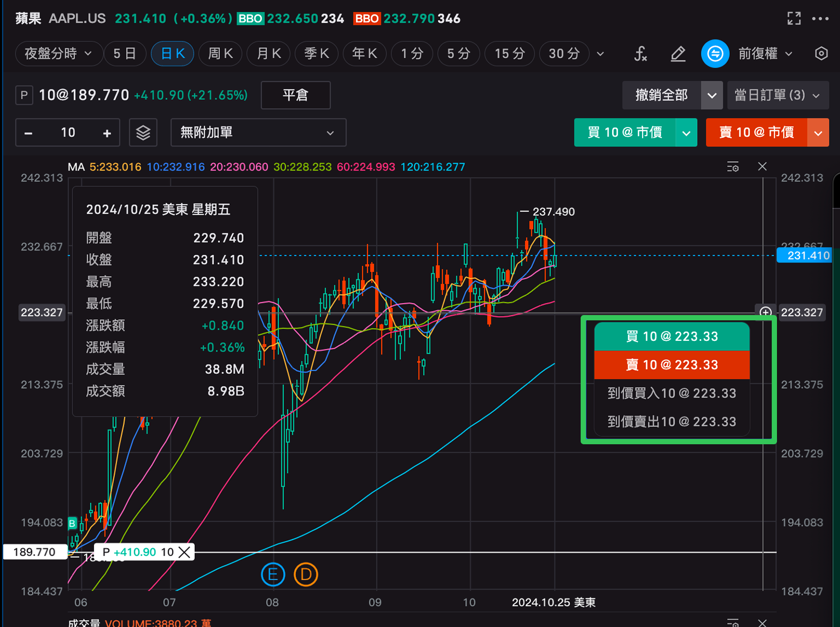Click the 撤銷全部 cancel all button
The width and height of the screenshot is (840, 627).
pos(661,95)
